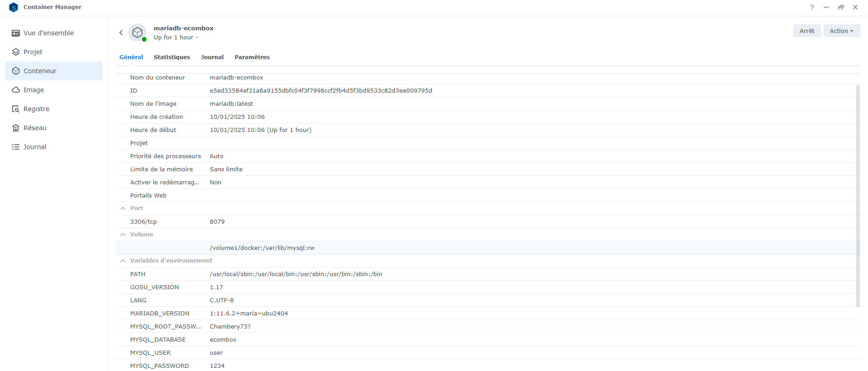Click the 3306/tcp port label

coord(144,222)
